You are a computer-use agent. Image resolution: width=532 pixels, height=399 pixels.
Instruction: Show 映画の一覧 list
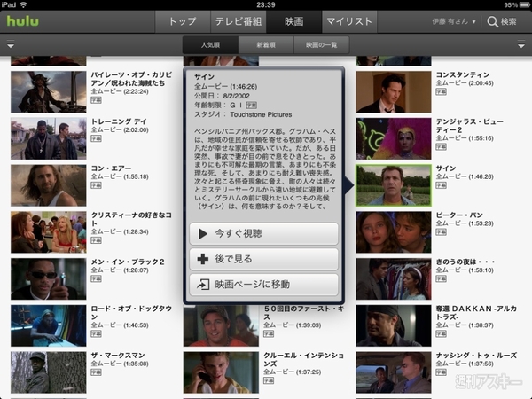[321, 45]
